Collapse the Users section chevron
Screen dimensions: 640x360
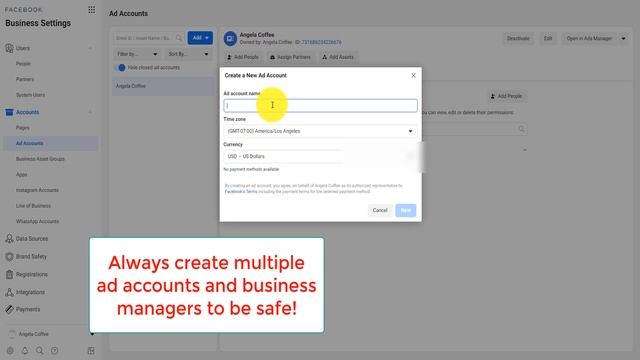pyautogui.click(x=90, y=48)
